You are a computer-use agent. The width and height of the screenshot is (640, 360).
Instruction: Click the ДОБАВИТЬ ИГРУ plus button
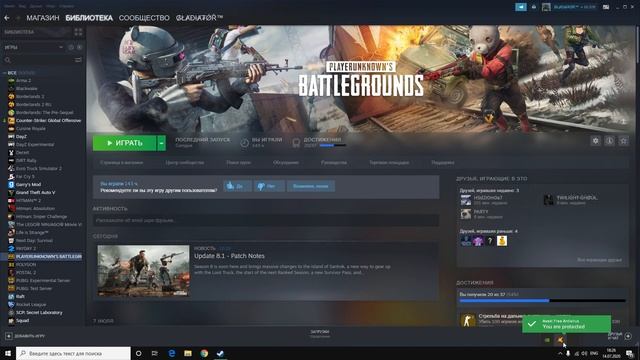9,336
